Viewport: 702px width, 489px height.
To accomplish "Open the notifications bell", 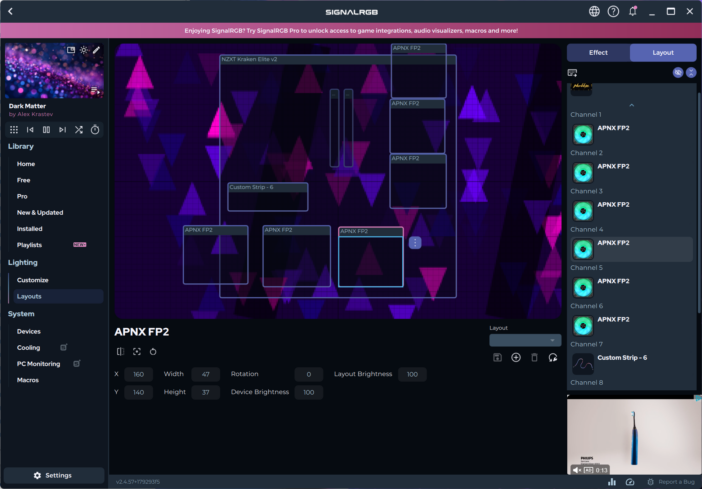I will (x=633, y=12).
